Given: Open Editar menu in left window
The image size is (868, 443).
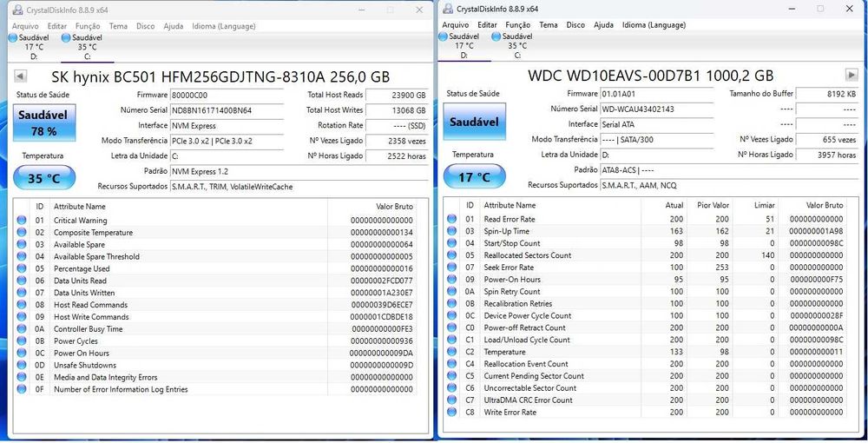Looking at the screenshot, I should [x=57, y=26].
